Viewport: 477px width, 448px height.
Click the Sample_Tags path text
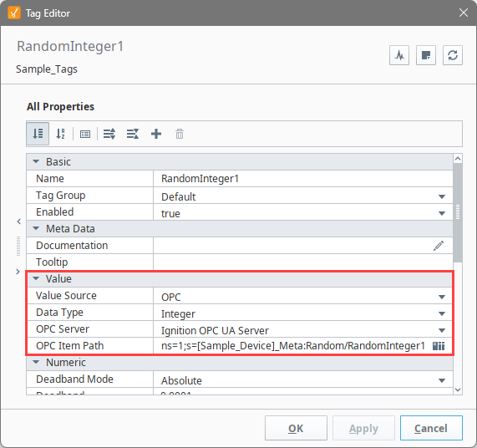47,69
